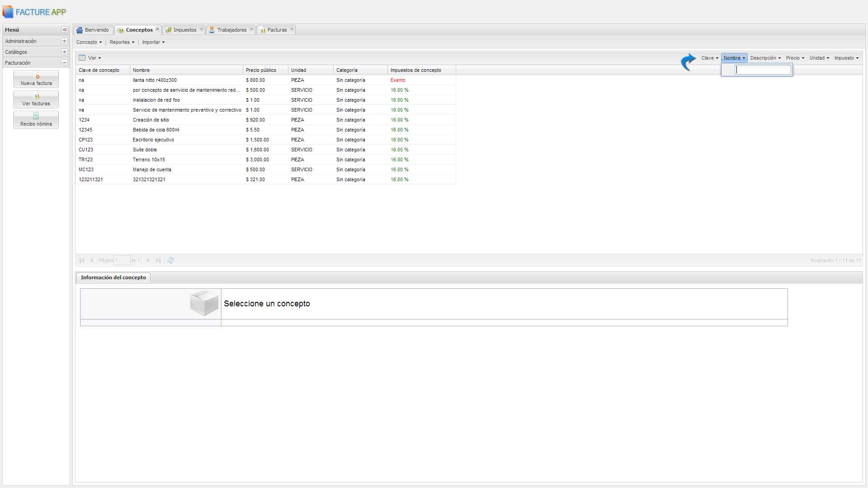
Task: Expand the Administración menu section
Action: coord(64,41)
